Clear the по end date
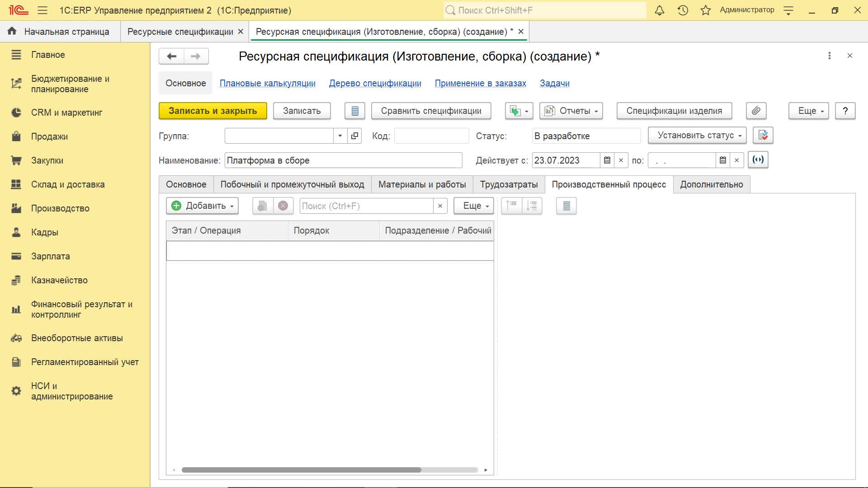868x488 pixels. click(x=736, y=160)
